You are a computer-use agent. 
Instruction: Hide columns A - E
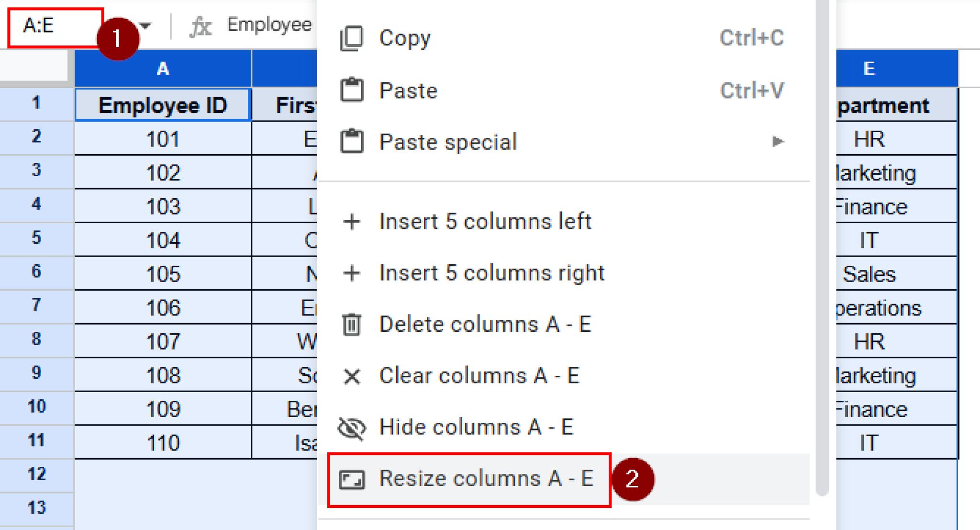[x=476, y=428]
